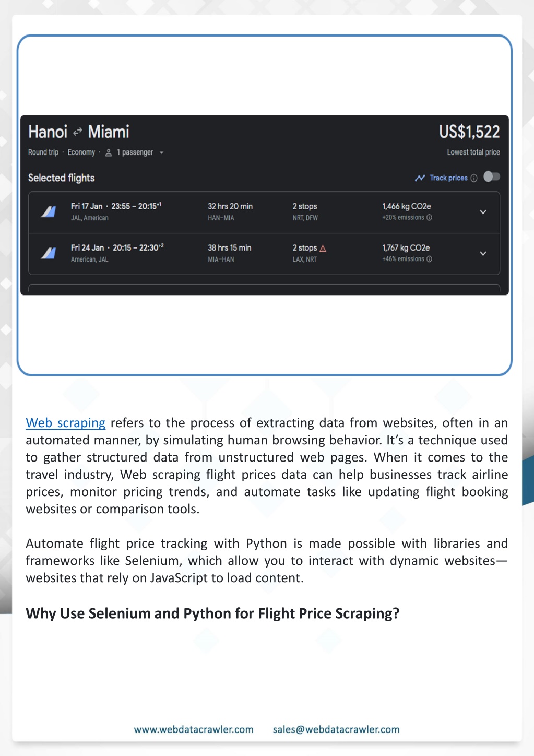Click the sales@webdatacrawler.com email link
The width and height of the screenshot is (534, 756).
pyautogui.click(x=336, y=729)
